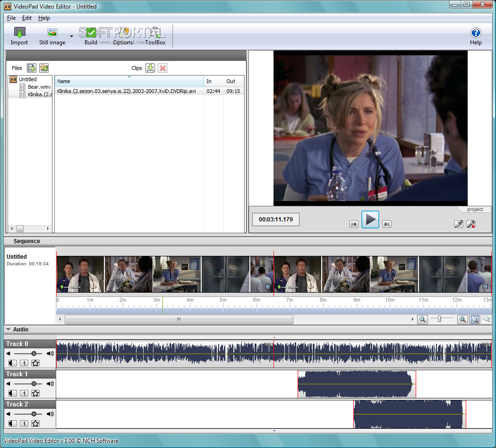The height and width of the screenshot is (448, 496).
Task: Adjust the timeline zoom slider
Action: (x=439, y=319)
